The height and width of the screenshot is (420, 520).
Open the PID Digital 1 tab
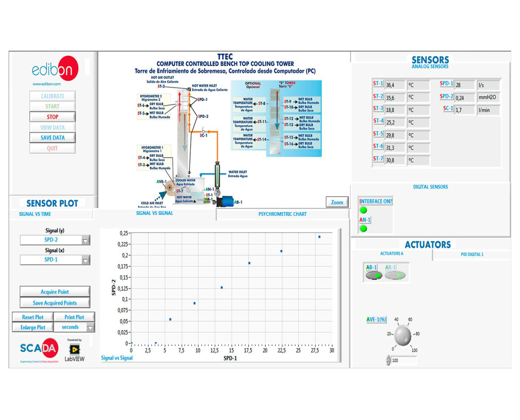coord(472,255)
